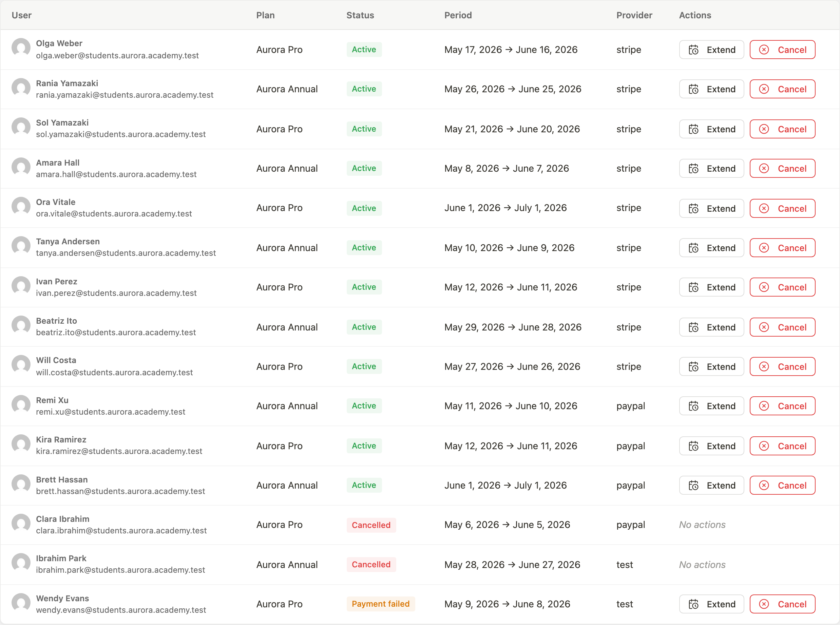Screen dimensions: 840x625
Task: Cancel Ivan Perez's subscription
Action: click(x=782, y=287)
